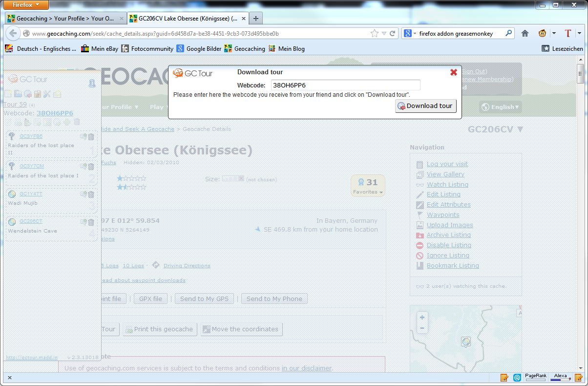Click the Tour 59 name in the sidebar
The image size is (588, 386).
[15, 104]
